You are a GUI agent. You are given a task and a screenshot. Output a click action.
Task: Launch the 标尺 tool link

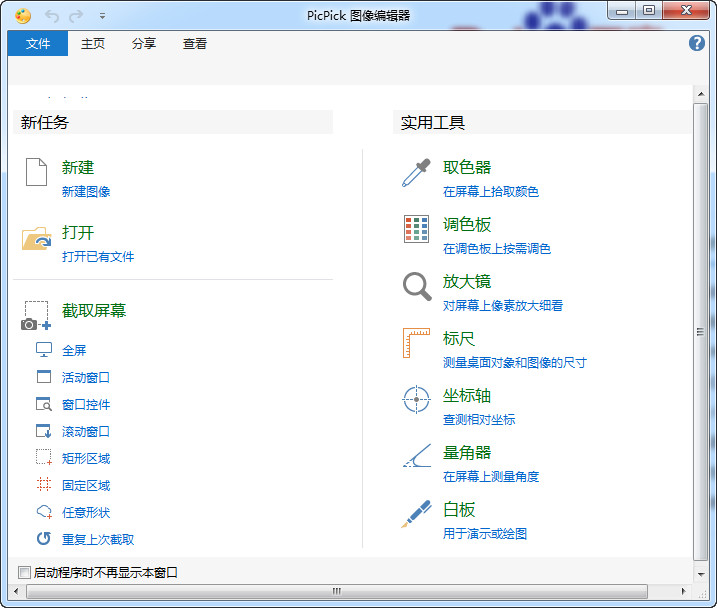(459, 339)
